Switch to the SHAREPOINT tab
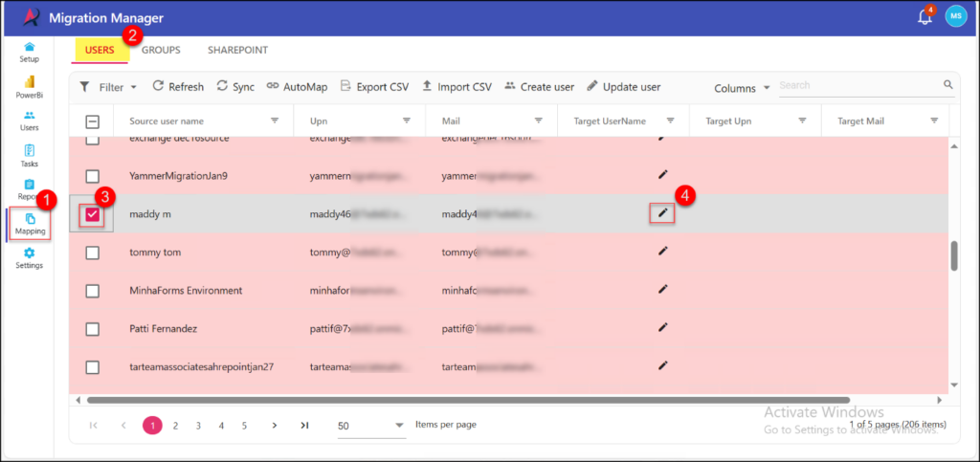 [237, 50]
